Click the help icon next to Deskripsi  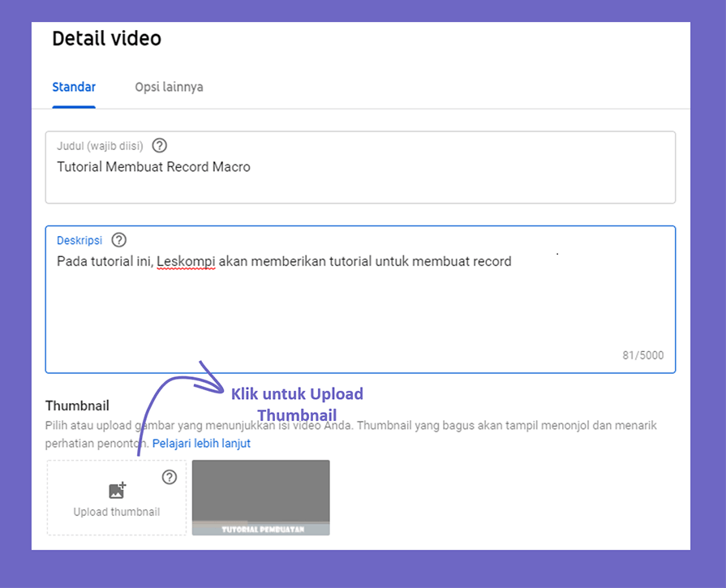(x=119, y=240)
